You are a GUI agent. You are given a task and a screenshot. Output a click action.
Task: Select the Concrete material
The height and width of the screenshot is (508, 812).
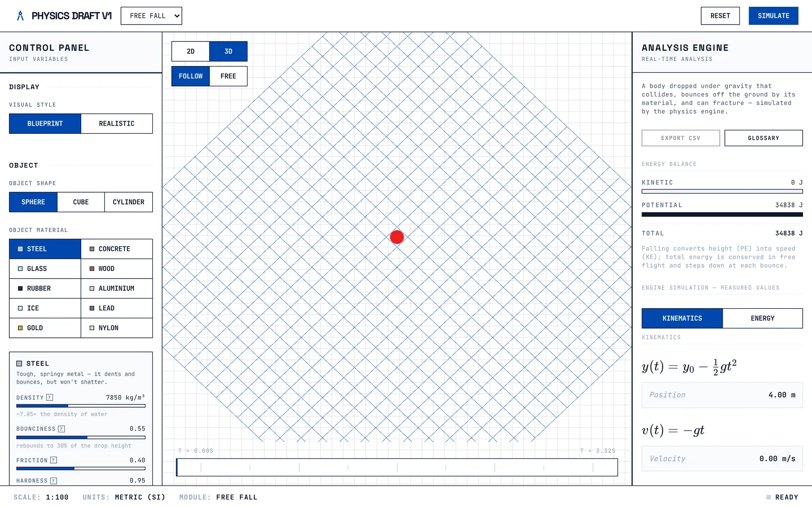point(117,249)
